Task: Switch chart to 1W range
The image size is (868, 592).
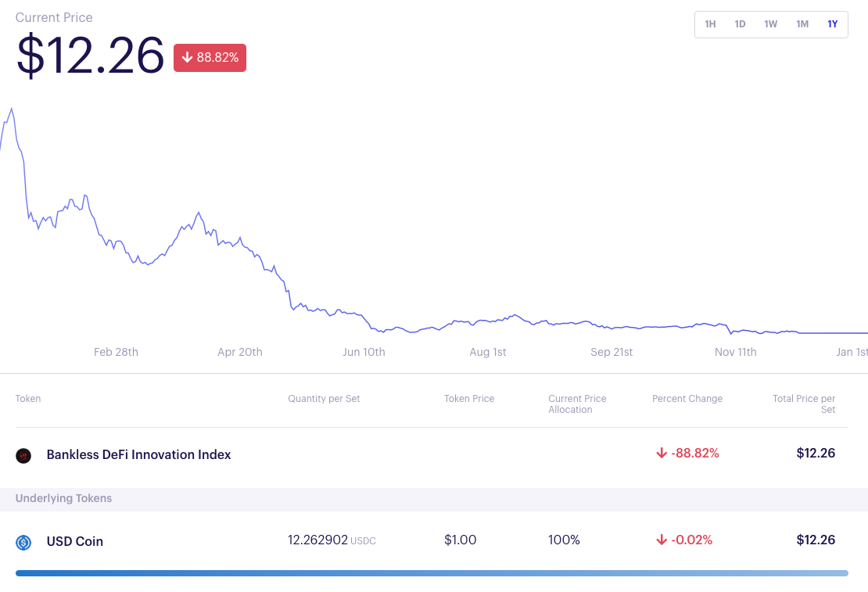Action: [x=770, y=23]
